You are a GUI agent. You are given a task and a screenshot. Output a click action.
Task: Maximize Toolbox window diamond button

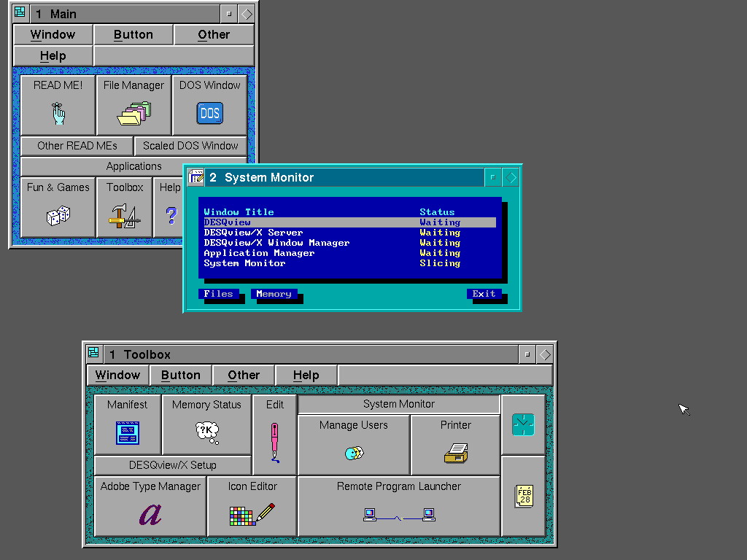click(544, 354)
